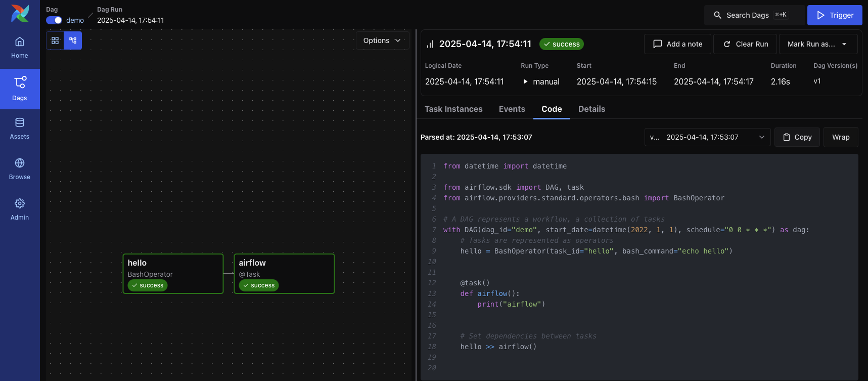Click the Airflow pinwheel logo
The width and height of the screenshot is (868, 381).
pyautogui.click(x=20, y=14)
